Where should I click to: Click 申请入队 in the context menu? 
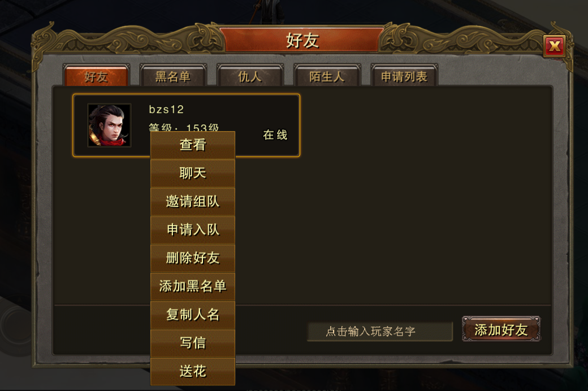(193, 230)
